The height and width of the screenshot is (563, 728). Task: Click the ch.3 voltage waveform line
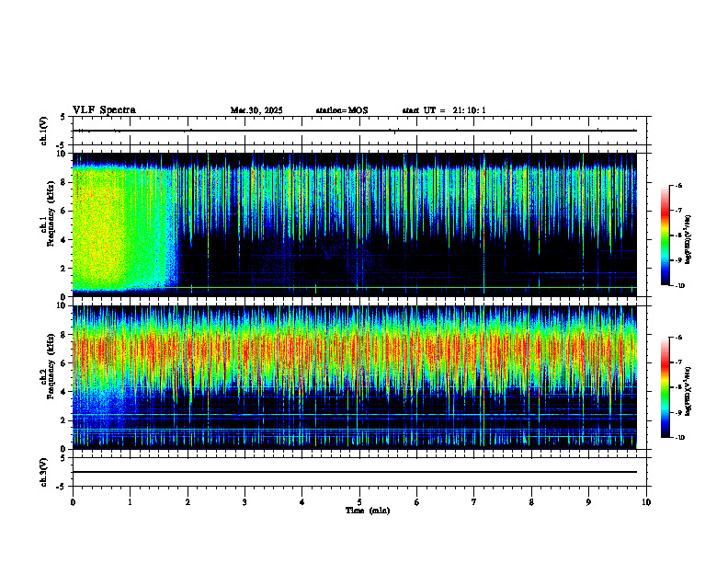point(354,472)
